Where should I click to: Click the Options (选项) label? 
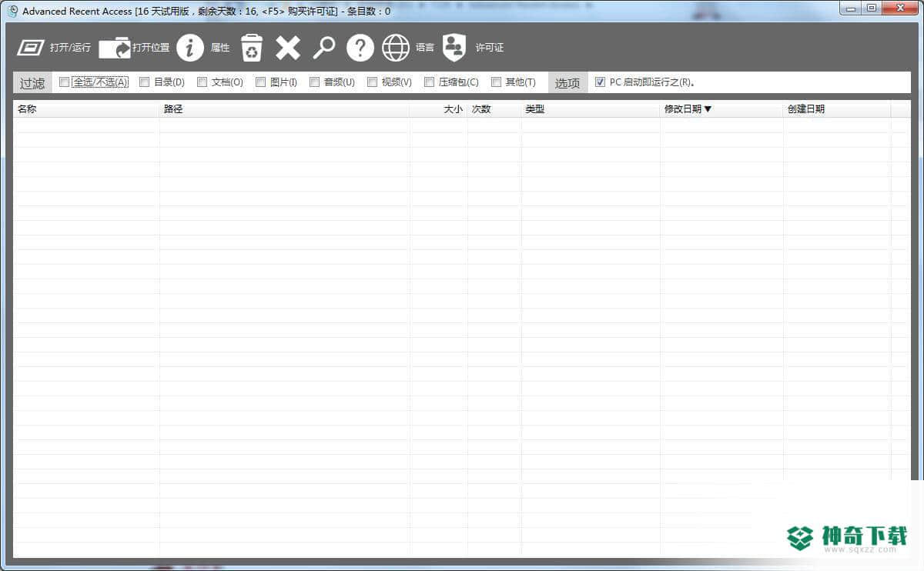coord(567,82)
